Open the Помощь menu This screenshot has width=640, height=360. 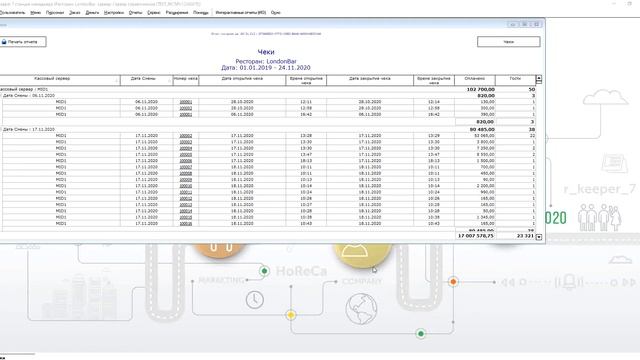[200, 13]
